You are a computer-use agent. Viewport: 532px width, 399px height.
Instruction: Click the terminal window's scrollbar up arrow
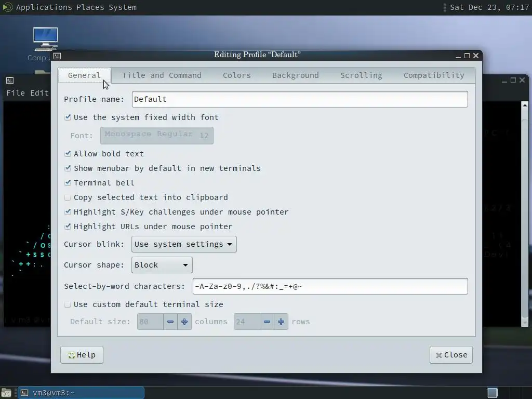[x=525, y=105]
